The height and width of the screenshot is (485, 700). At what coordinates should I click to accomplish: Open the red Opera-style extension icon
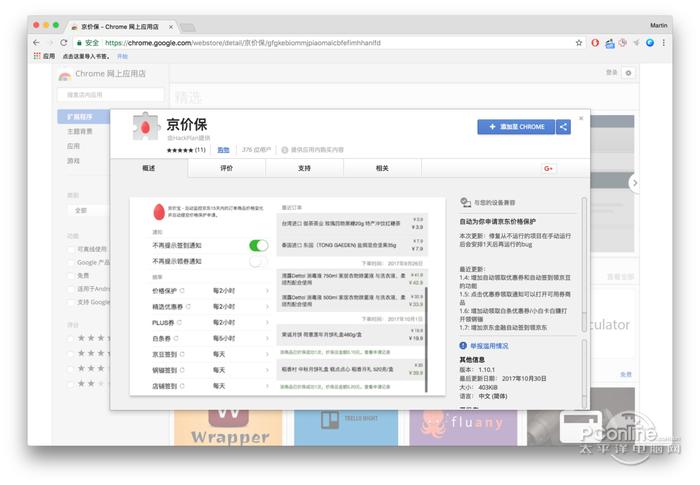tap(595, 42)
